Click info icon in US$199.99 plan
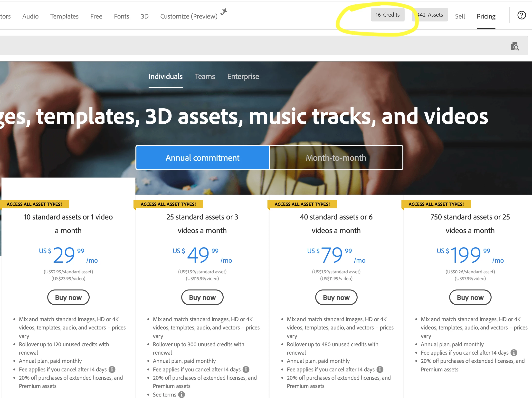The width and height of the screenshot is (532, 398). click(514, 353)
